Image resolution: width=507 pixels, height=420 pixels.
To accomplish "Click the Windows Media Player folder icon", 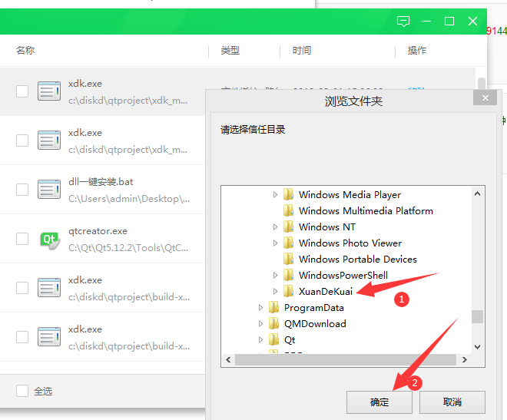I will pyautogui.click(x=288, y=195).
